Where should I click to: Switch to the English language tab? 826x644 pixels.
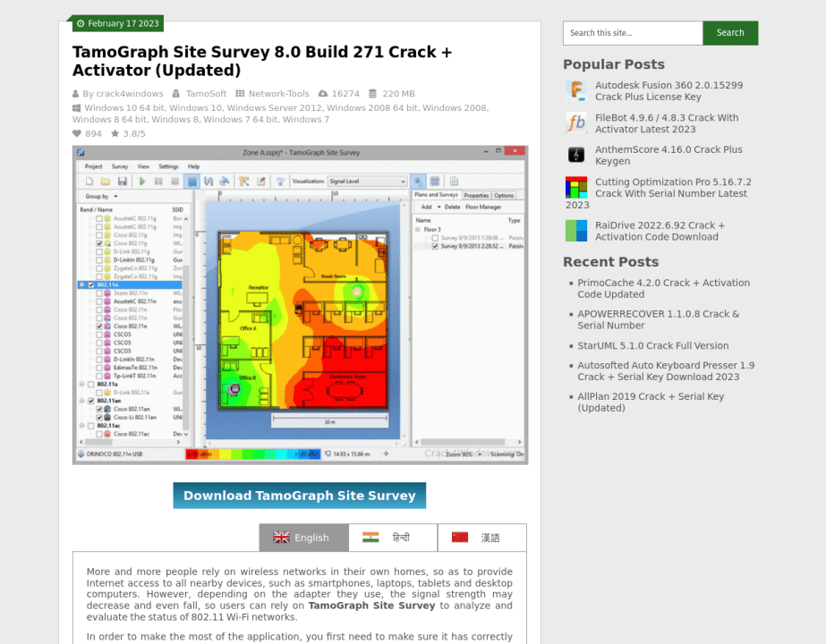click(304, 538)
